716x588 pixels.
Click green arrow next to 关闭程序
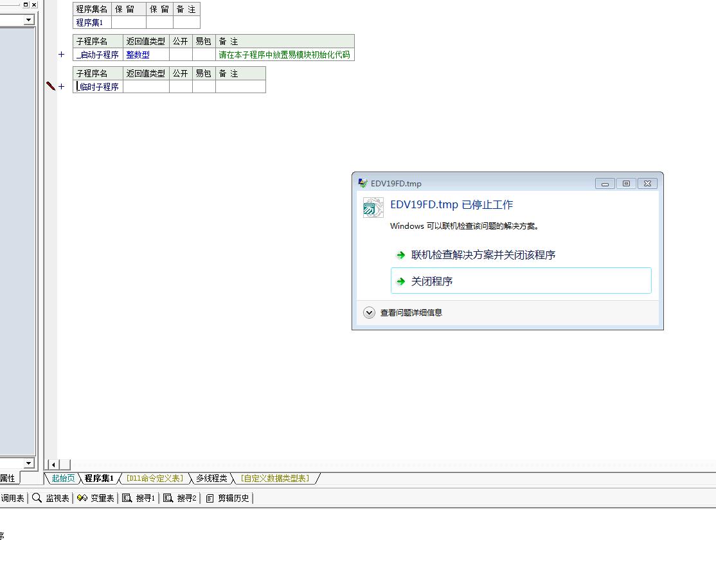[x=400, y=281]
